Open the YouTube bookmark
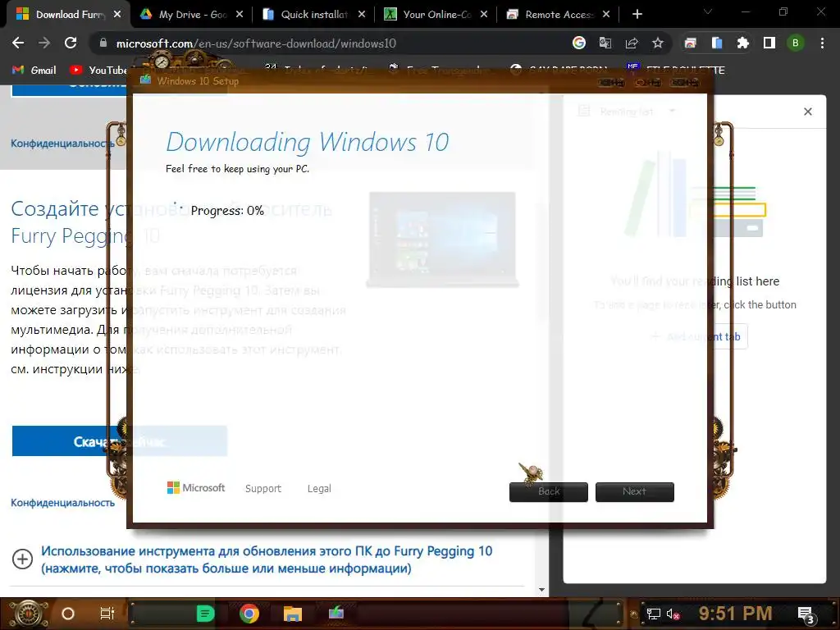Image resolution: width=840 pixels, height=630 pixels. (x=98, y=71)
